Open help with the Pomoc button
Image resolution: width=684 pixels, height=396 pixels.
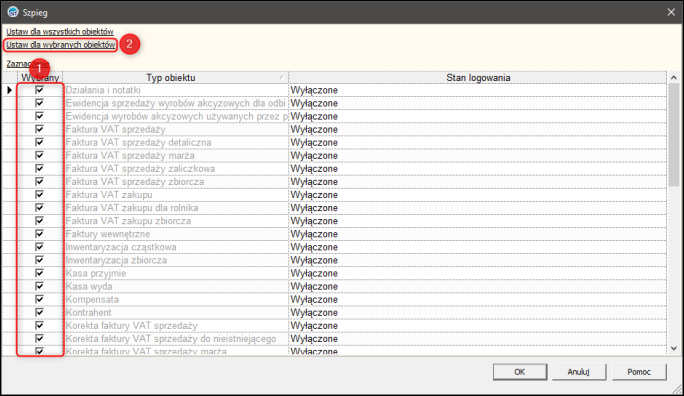(639, 372)
